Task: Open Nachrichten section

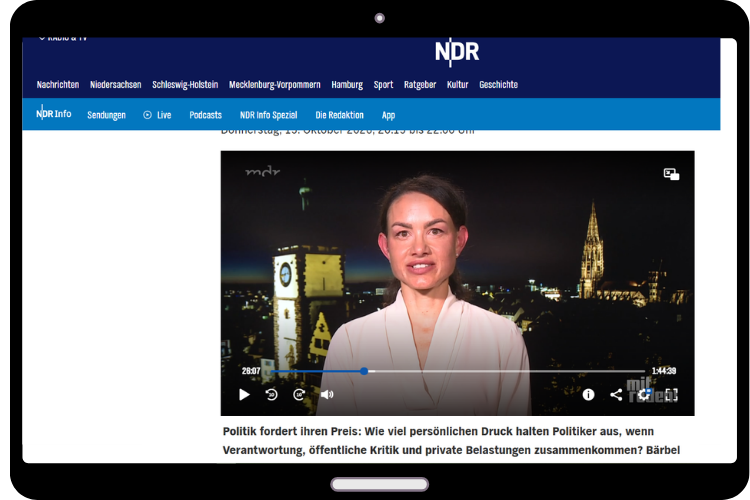Action: (58, 85)
